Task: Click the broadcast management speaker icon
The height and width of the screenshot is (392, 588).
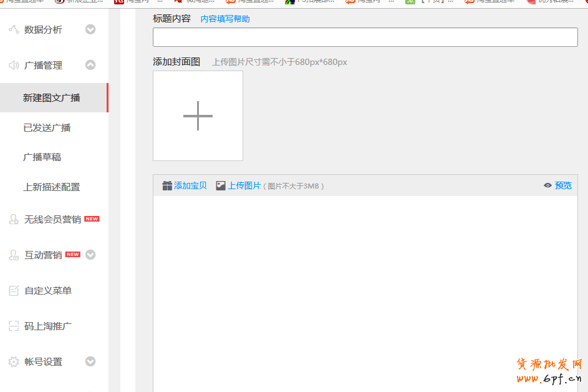Action: pos(14,65)
